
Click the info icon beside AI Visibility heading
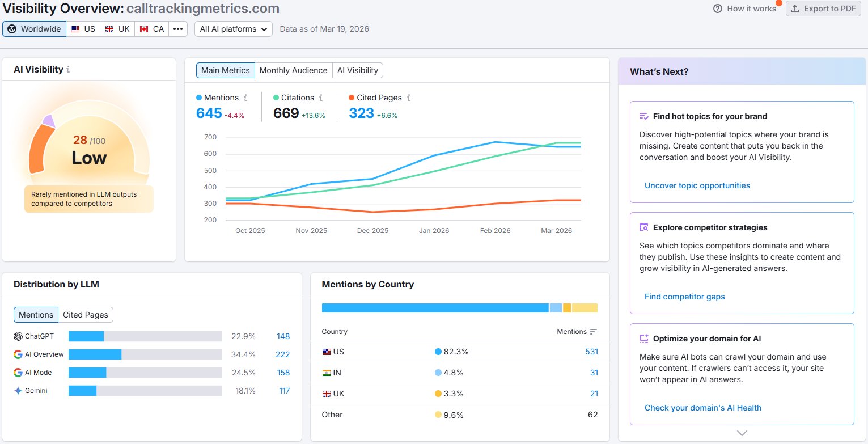tap(68, 70)
